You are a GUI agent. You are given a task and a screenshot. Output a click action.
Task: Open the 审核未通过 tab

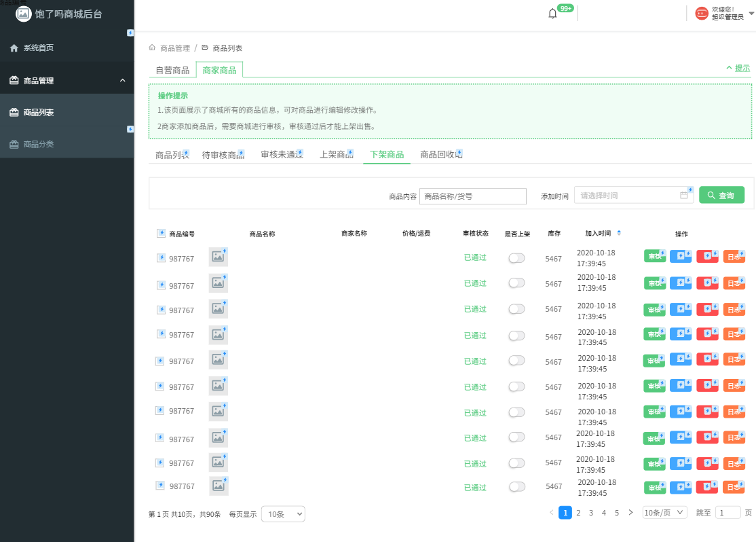[x=282, y=154]
